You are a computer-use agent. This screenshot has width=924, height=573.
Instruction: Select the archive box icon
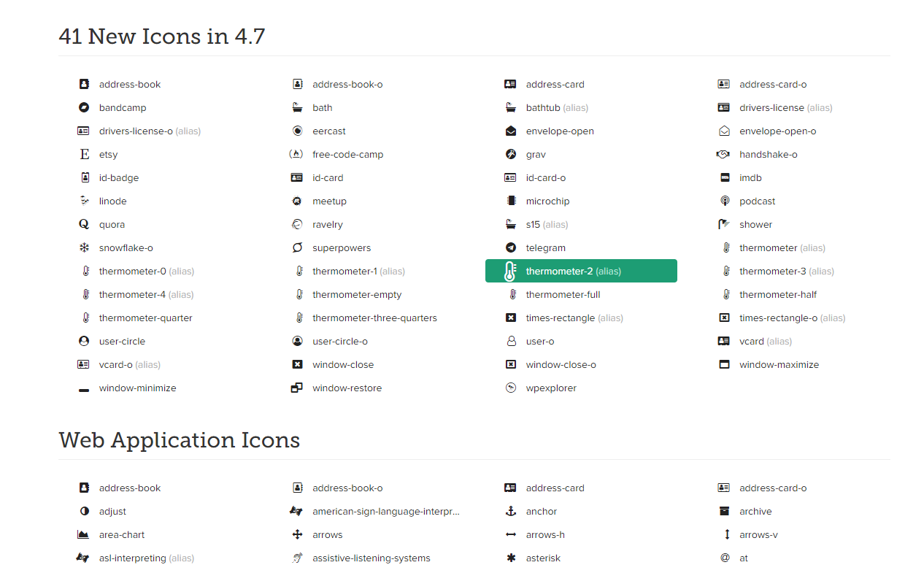pyautogui.click(x=724, y=512)
